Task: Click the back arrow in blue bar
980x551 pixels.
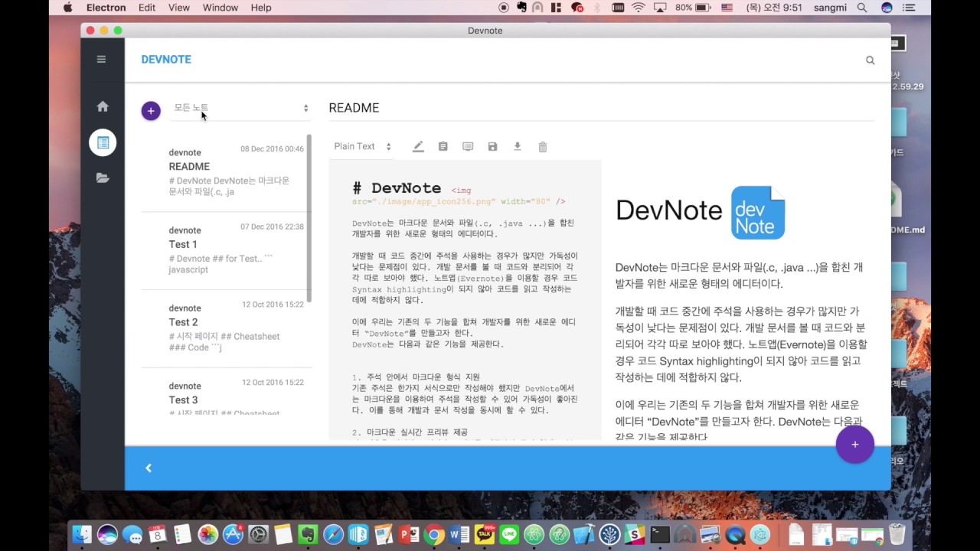Action: click(149, 468)
